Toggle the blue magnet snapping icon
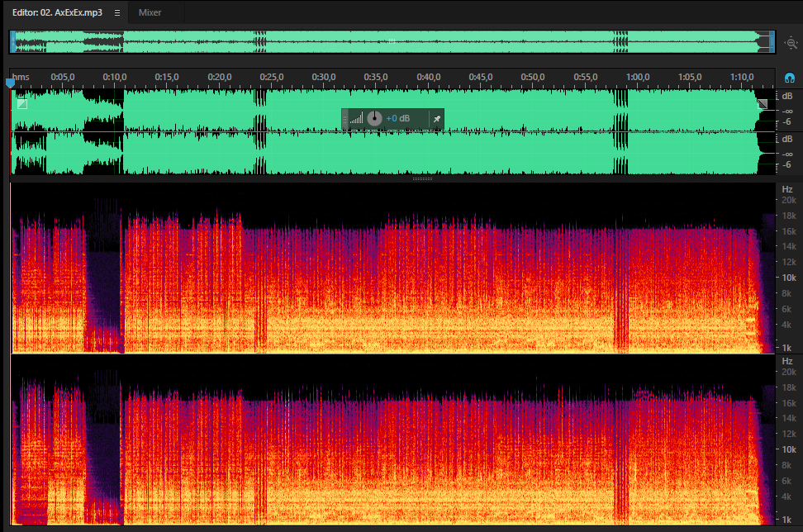803x532 pixels. click(x=790, y=78)
